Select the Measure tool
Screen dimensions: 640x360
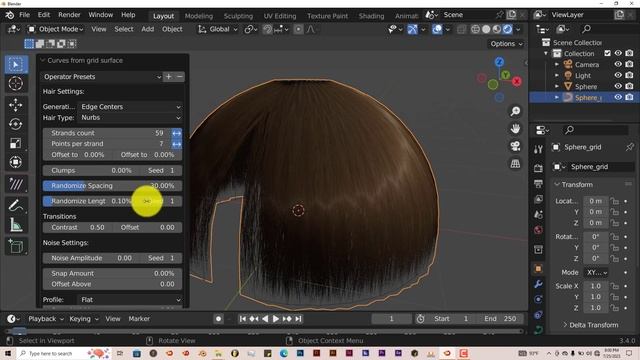click(16, 224)
